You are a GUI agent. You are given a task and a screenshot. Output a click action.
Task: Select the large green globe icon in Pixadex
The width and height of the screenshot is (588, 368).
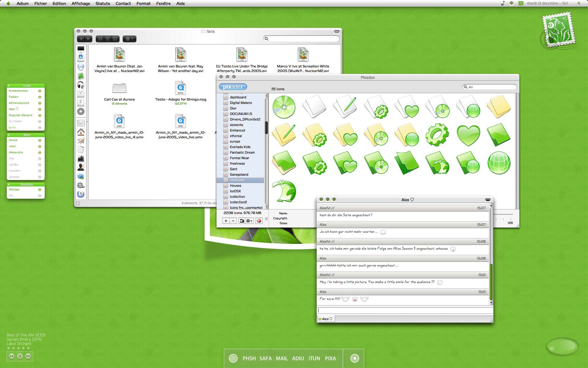pyautogui.click(x=499, y=163)
